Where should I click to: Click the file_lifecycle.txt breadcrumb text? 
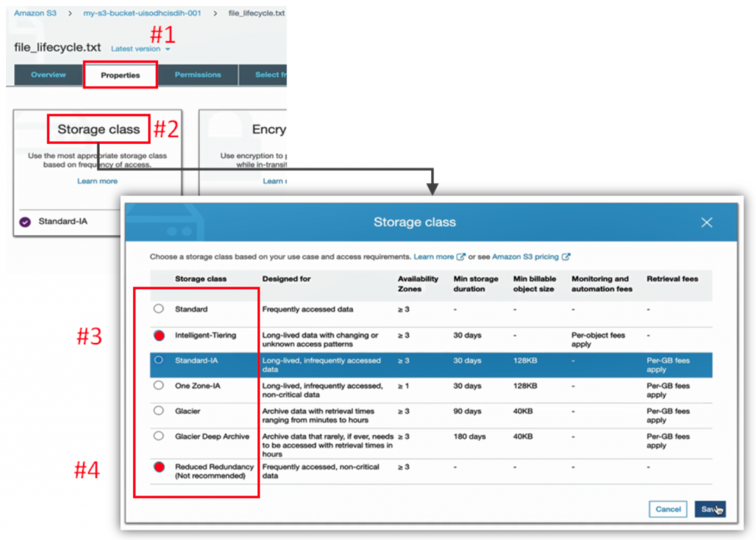(256, 13)
